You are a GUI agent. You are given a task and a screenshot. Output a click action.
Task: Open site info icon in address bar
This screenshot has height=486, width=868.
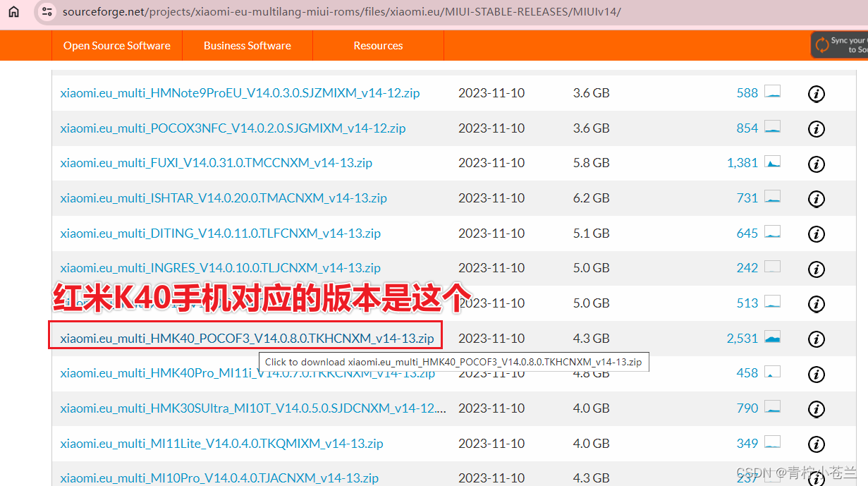coord(47,11)
